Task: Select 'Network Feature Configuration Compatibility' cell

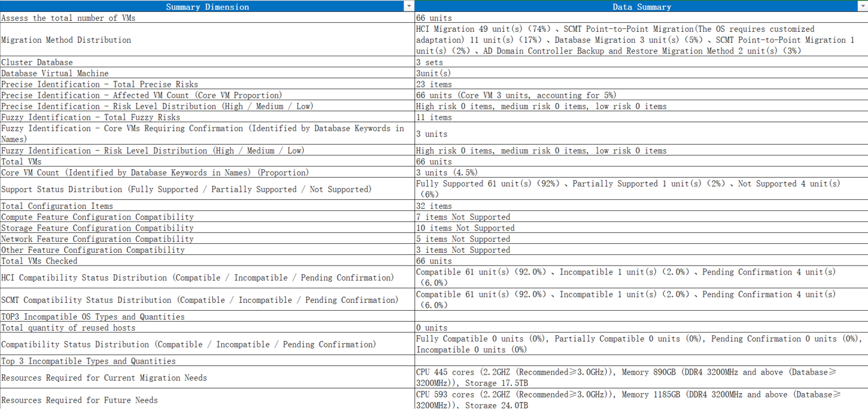Action: click(x=207, y=239)
